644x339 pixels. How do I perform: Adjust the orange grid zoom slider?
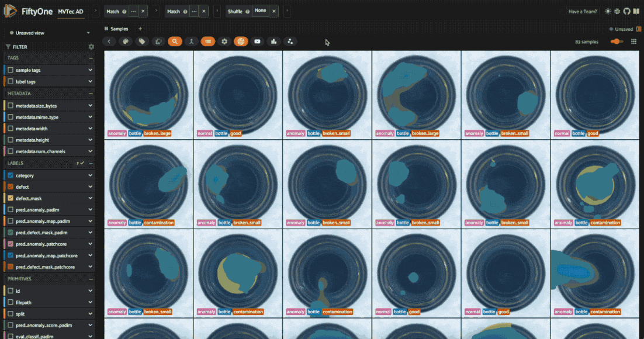[x=617, y=41]
